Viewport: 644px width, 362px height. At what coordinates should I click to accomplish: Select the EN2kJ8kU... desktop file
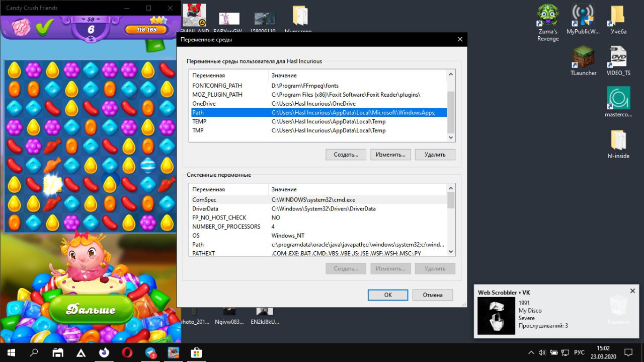click(265, 315)
